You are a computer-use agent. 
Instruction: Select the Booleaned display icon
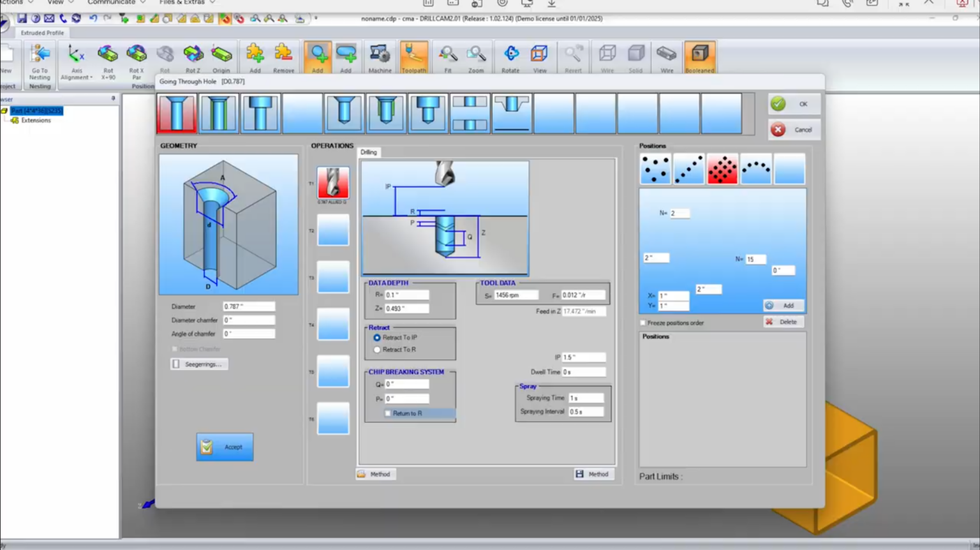click(x=699, y=58)
